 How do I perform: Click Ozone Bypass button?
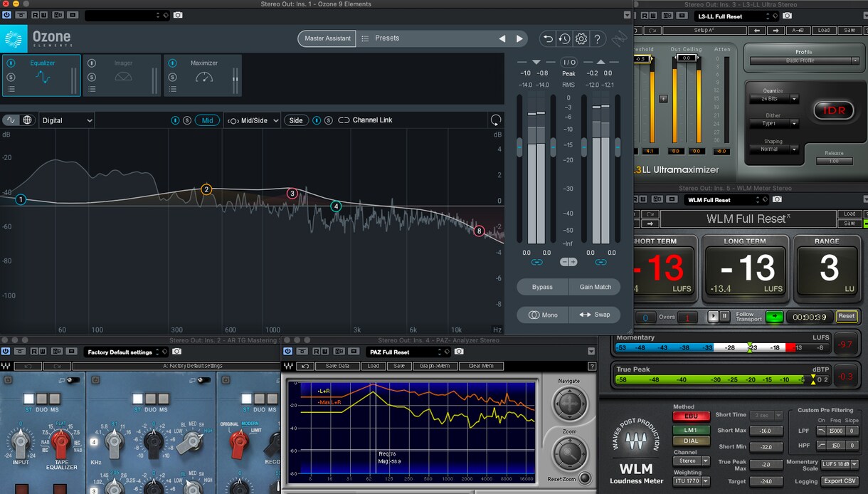[543, 287]
